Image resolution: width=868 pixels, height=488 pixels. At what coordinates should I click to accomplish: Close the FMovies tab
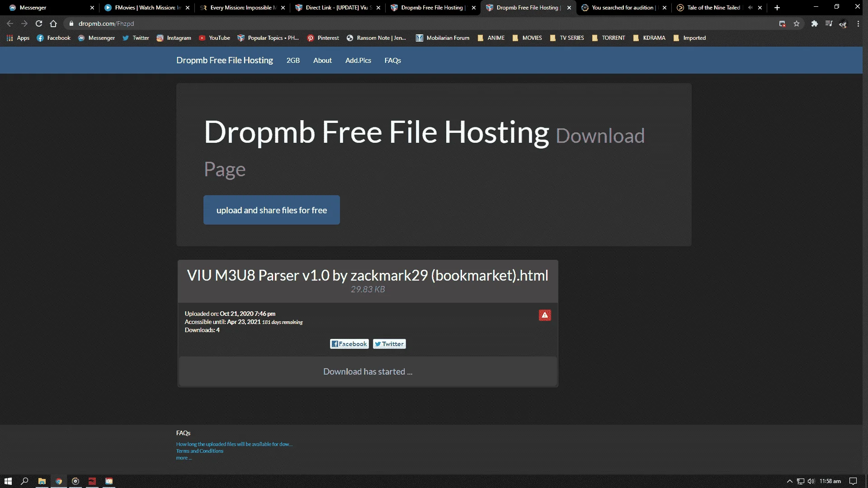point(188,8)
